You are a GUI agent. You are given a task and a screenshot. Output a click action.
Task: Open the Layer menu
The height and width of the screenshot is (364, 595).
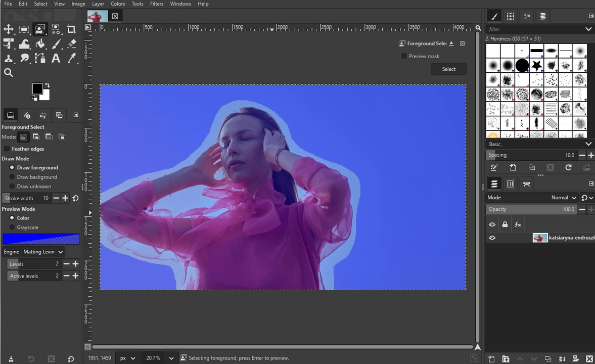(98, 4)
